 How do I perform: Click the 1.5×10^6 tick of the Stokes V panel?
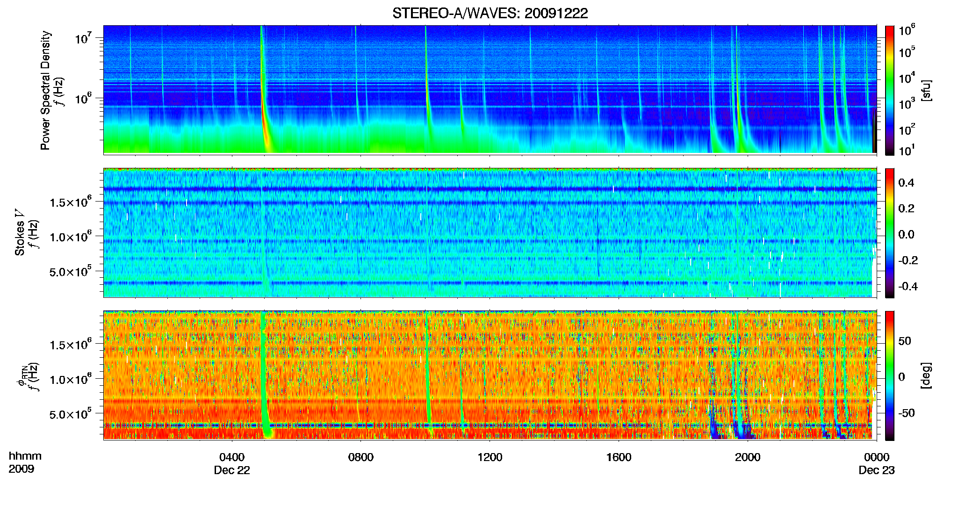click(71, 202)
